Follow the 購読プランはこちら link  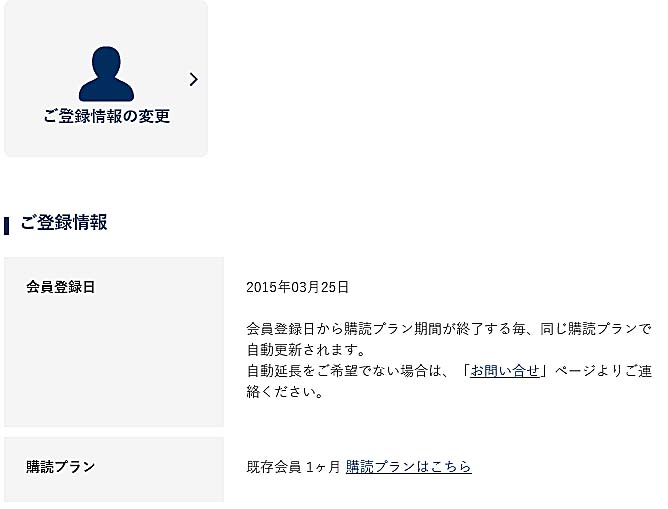point(409,467)
